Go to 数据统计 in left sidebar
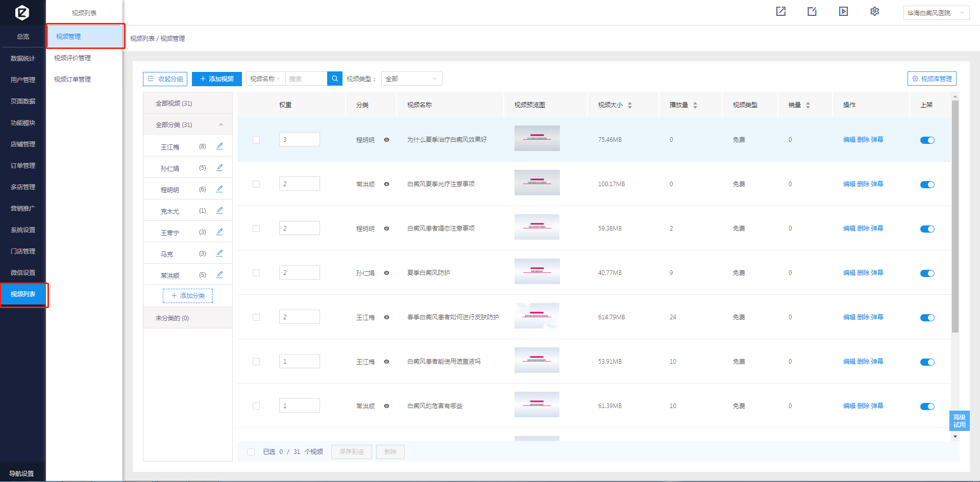The width and height of the screenshot is (980, 482). tap(23, 59)
